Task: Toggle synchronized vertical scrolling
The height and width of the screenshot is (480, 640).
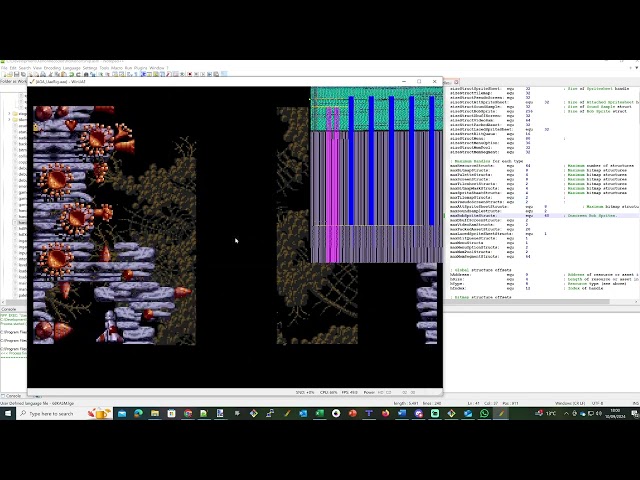Action: point(115,74)
